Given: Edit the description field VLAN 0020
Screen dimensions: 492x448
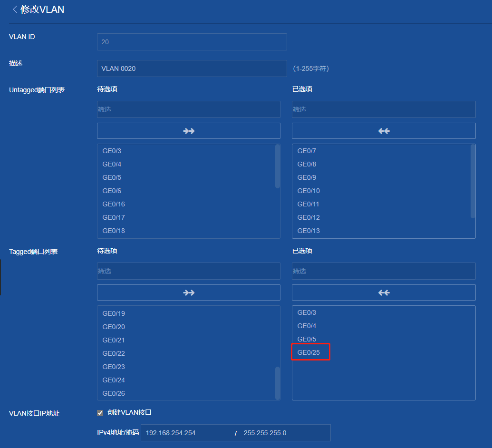Looking at the screenshot, I should pyautogui.click(x=192, y=68).
